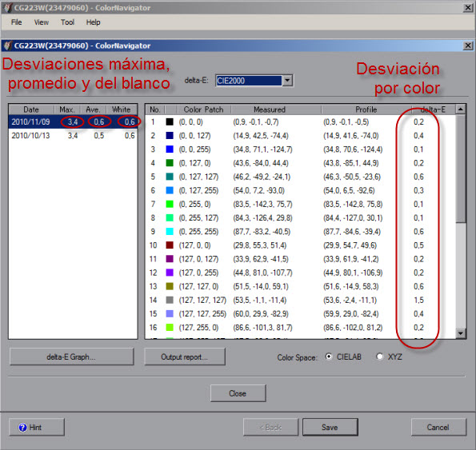Click the violet swatch in row 12

click(x=170, y=273)
